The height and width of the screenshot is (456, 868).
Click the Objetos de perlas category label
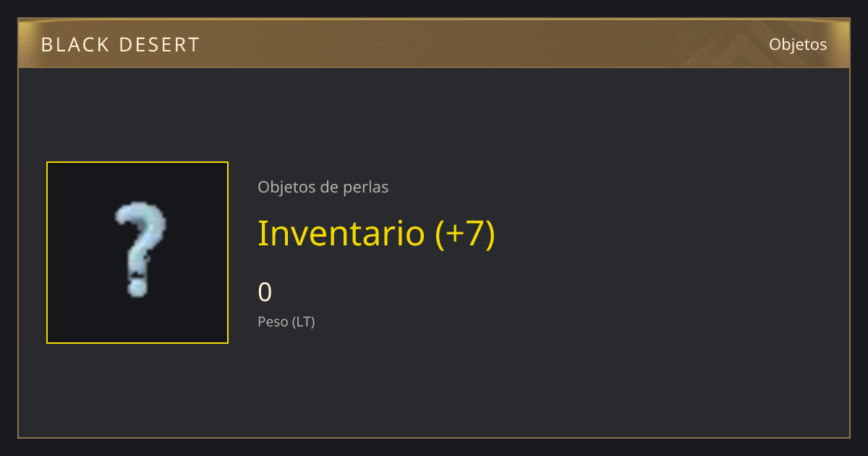click(323, 187)
